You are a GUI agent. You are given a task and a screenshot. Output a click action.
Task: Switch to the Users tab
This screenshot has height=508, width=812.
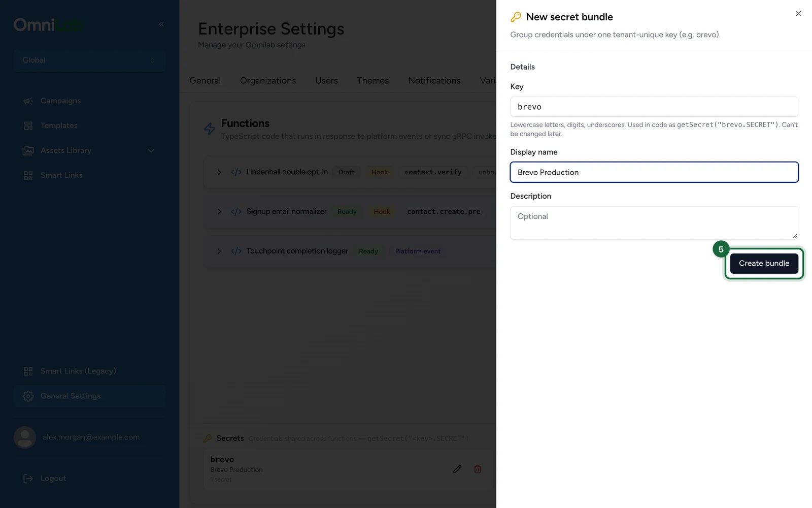[x=326, y=80]
